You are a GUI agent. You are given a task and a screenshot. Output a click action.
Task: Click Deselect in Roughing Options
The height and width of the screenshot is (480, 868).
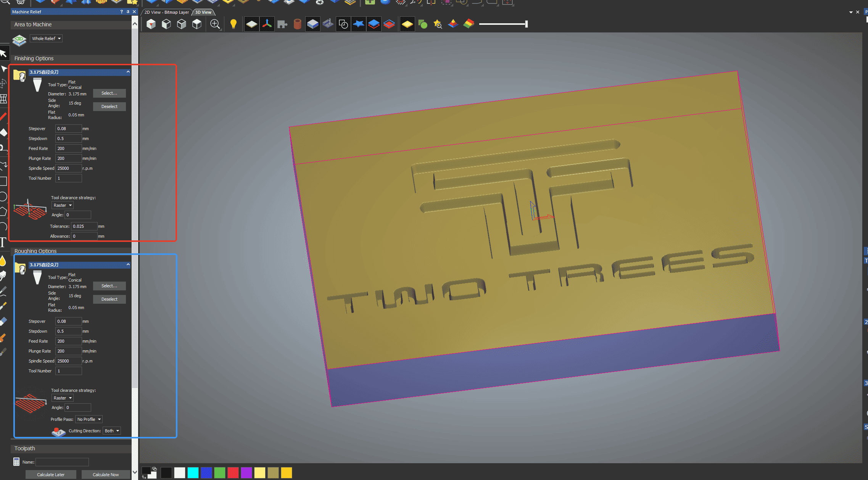(x=109, y=299)
